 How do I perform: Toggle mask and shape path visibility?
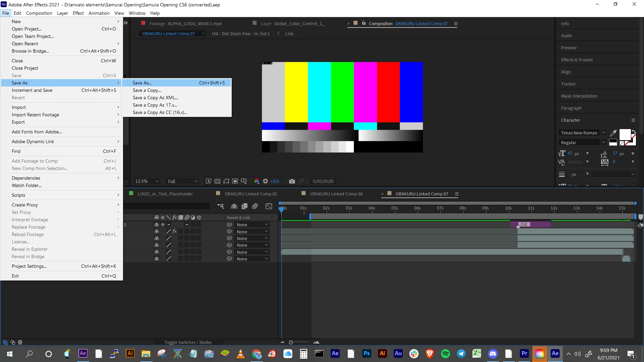[x=226, y=181]
